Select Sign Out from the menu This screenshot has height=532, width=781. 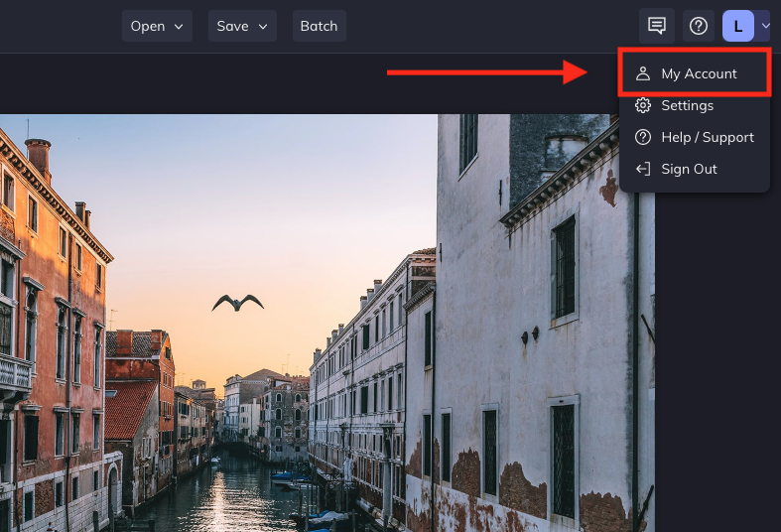[695, 169]
